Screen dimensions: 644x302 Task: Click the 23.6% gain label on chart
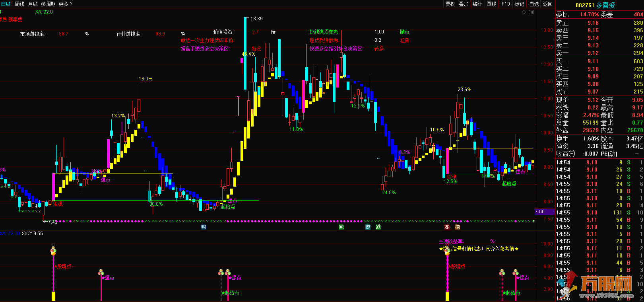(x=464, y=90)
